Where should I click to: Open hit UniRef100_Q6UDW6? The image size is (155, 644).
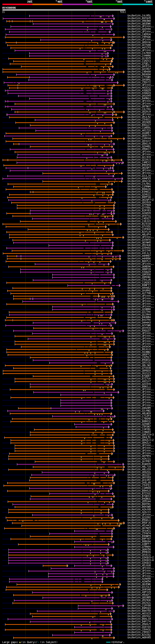(x=139, y=24)
